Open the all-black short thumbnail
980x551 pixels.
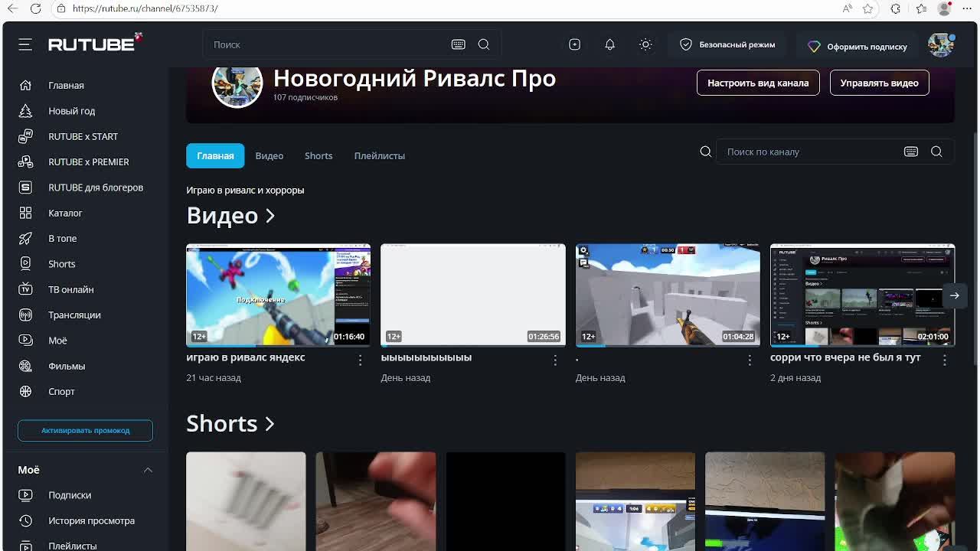click(505, 501)
